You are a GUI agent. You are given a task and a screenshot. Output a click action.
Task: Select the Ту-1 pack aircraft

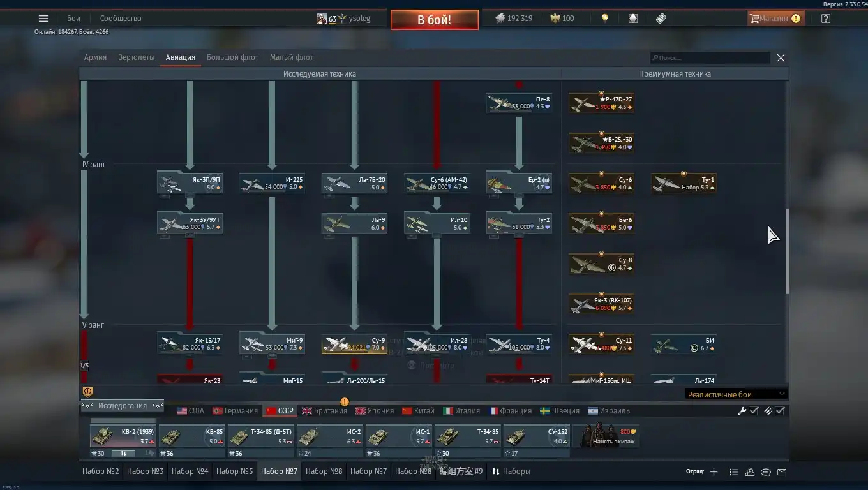[x=684, y=183]
